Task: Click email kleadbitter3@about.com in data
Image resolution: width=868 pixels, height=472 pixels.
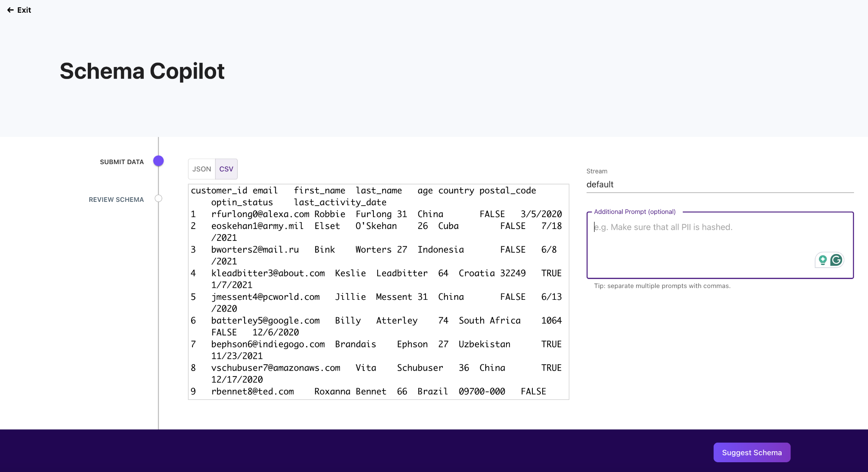Action: click(268, 274)
